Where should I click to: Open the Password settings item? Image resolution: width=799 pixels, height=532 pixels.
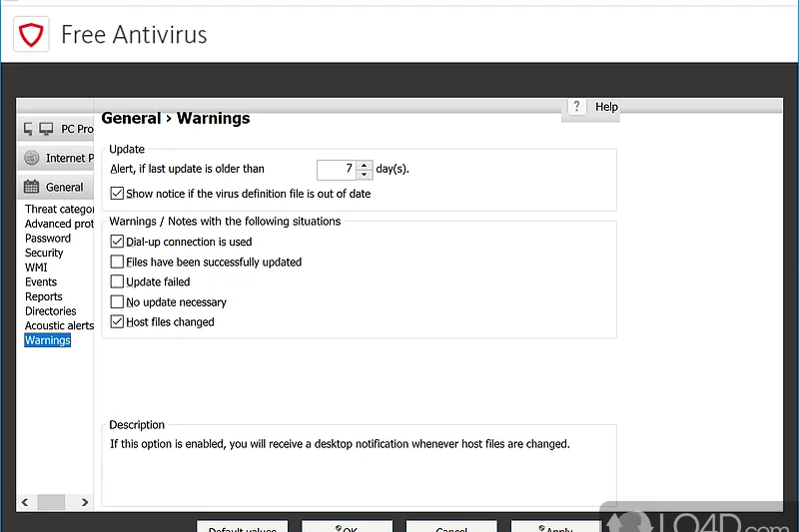pyautogui.click(x=48, y=239)
